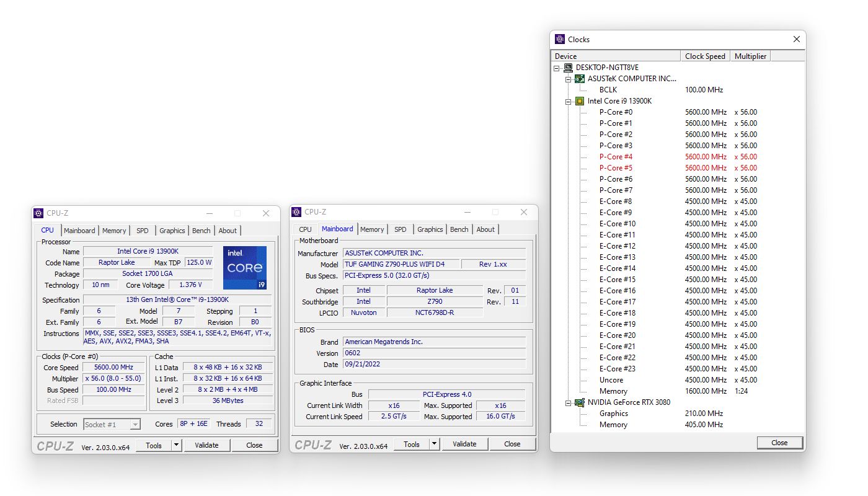868x496 pixels.
Task: Open Memory tab in the CPU-Z mainboard window
Action: (x=372, y=229)
